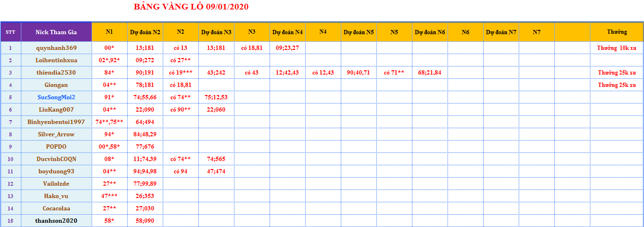The image size is (644, 227).
Task: Select thiendia2530's 'Thưởng 25k xu' cell
Action: coord(617,73)
